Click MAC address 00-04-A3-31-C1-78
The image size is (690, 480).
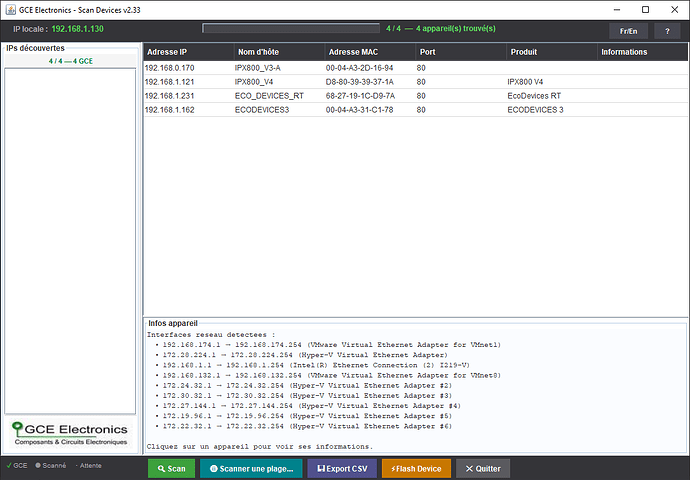pos(360,110)
